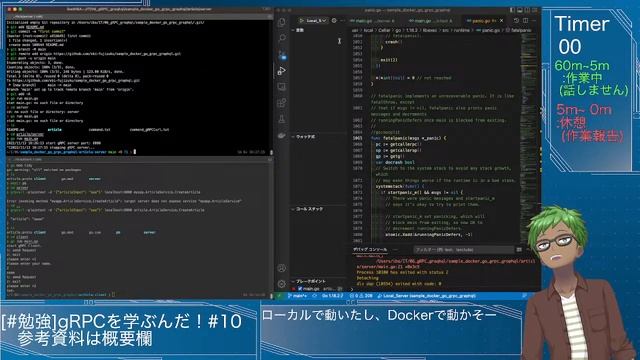
Task: Select the Run and Debug activity icon
Action: [x=282, y=71]
